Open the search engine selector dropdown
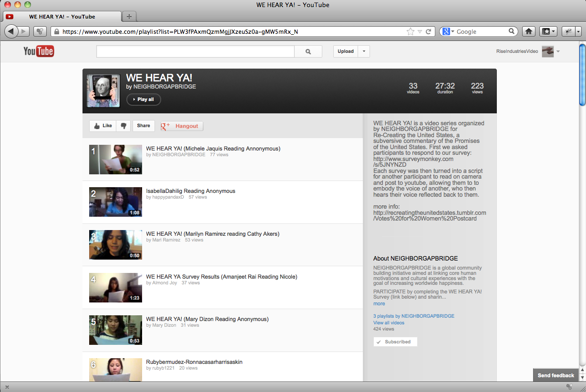586x392 pixels. coord(452,32)
